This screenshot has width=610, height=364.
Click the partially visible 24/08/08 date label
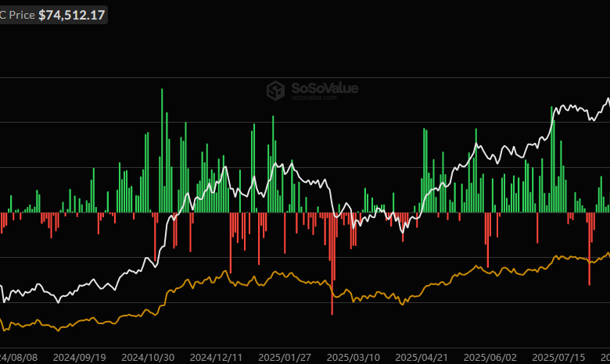pos(19,357)
